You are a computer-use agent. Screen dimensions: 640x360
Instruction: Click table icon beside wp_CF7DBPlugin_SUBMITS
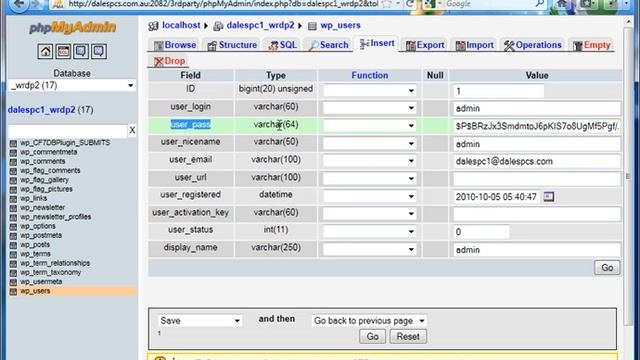13,143
